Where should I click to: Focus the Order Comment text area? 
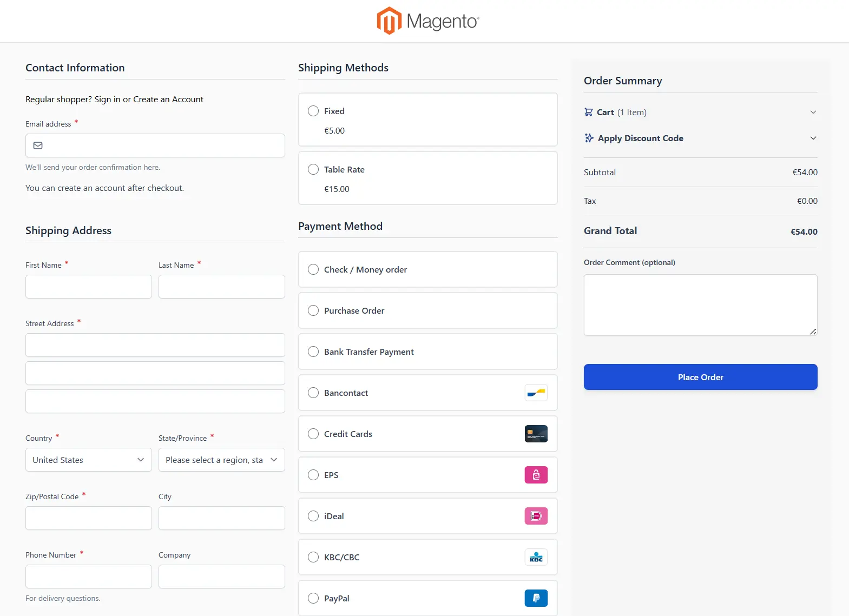700,305
